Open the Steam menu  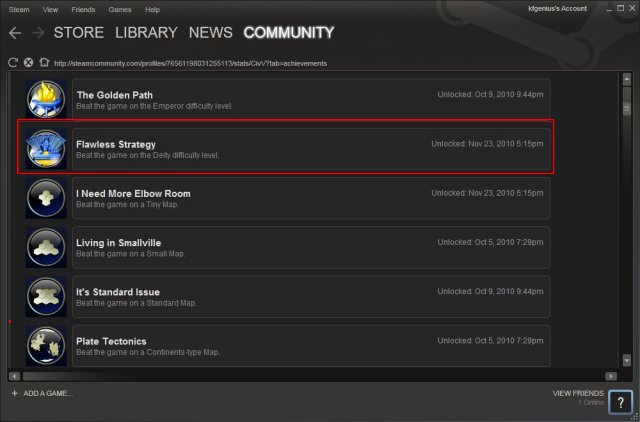(x=19, y=9)
